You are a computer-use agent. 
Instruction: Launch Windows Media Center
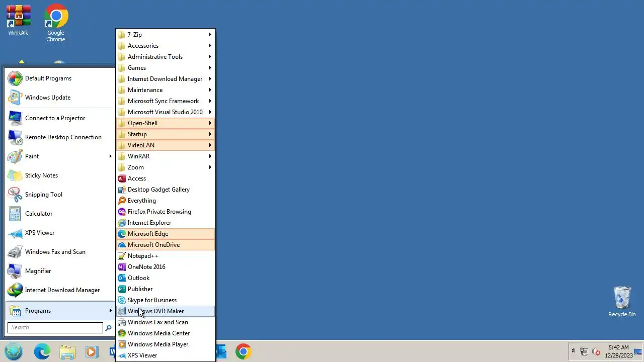point(166,333)
